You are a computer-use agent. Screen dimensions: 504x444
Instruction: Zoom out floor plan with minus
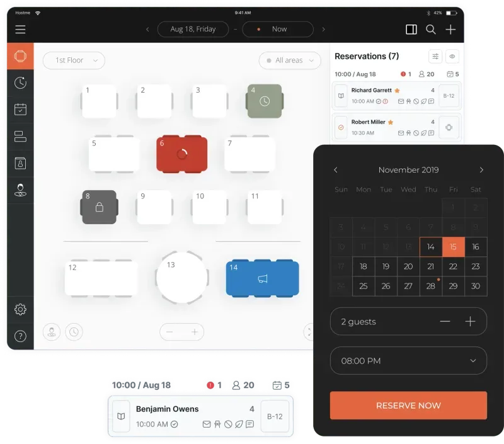click(x=169, y=332)
